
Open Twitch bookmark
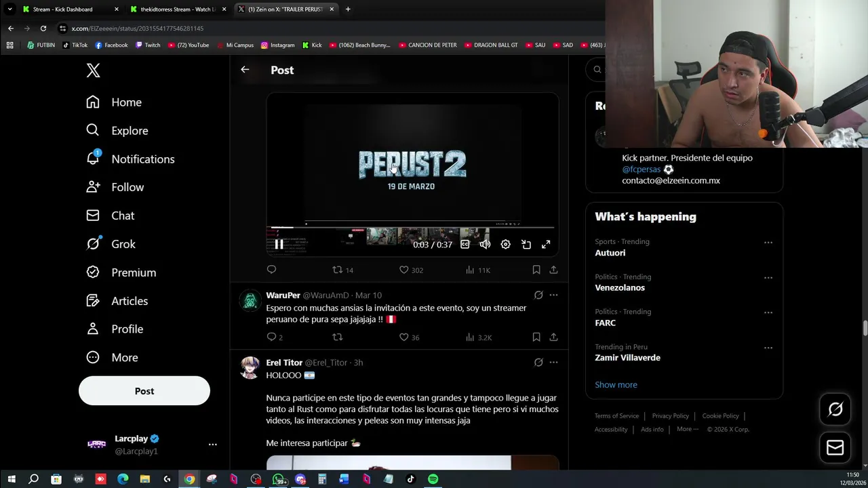tap(148, 45)
